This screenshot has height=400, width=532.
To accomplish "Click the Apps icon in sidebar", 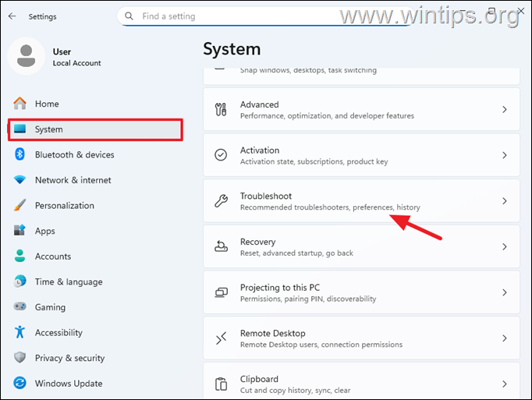I will pyautogui.click(x=20, y=230).
